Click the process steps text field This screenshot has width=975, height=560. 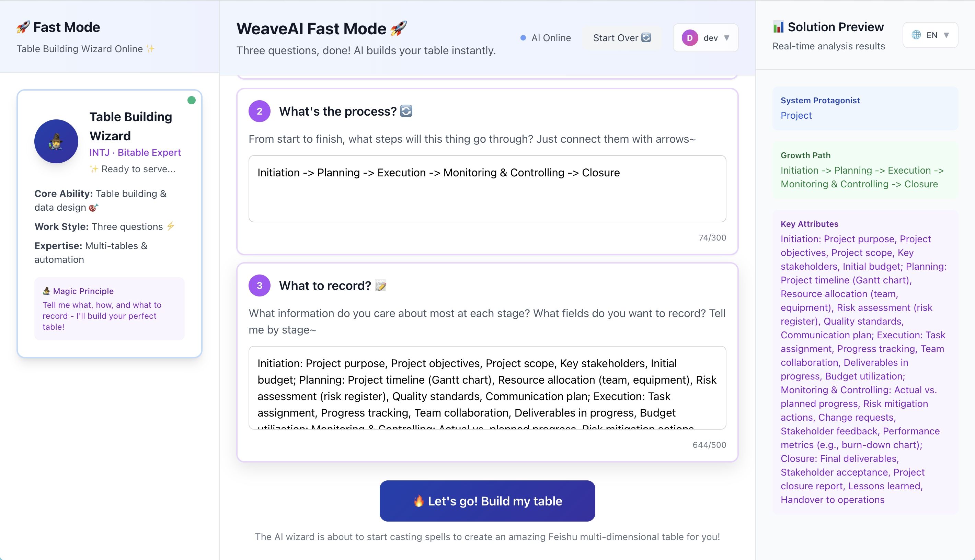pos(487,188)
